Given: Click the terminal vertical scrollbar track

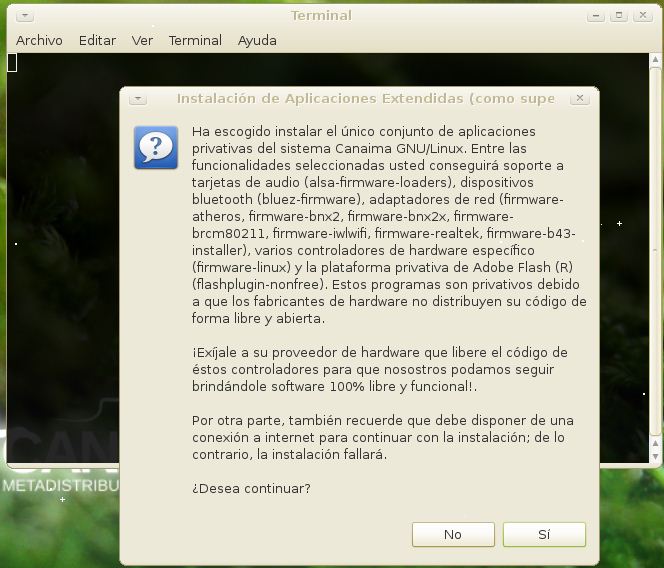Looking at the screenshot, I should tap(655, 250).
